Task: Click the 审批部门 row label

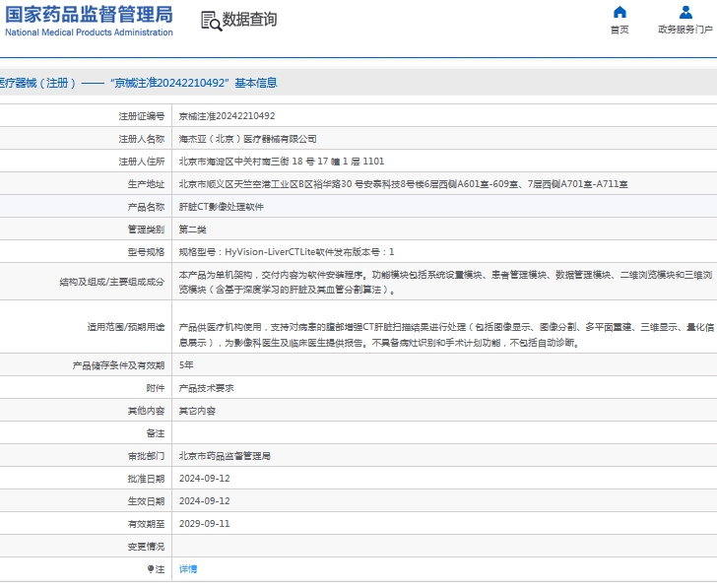Action: [x=146, y=456]
